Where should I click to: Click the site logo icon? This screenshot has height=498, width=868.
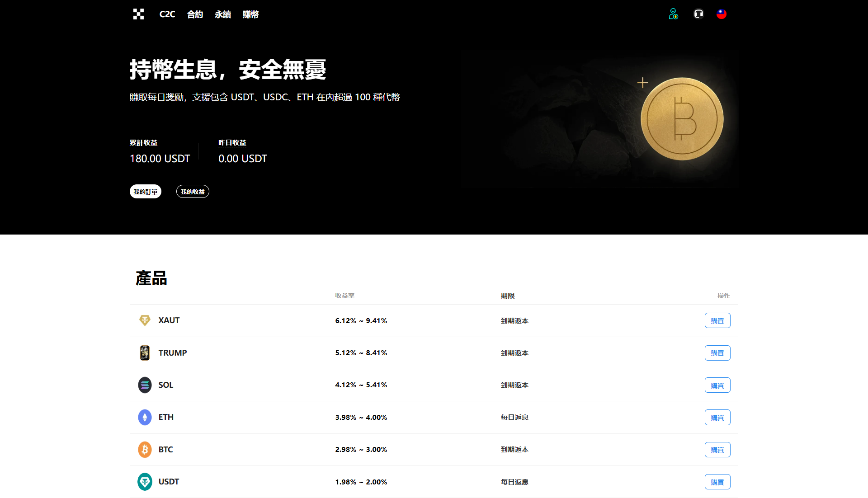click(138, 14)
